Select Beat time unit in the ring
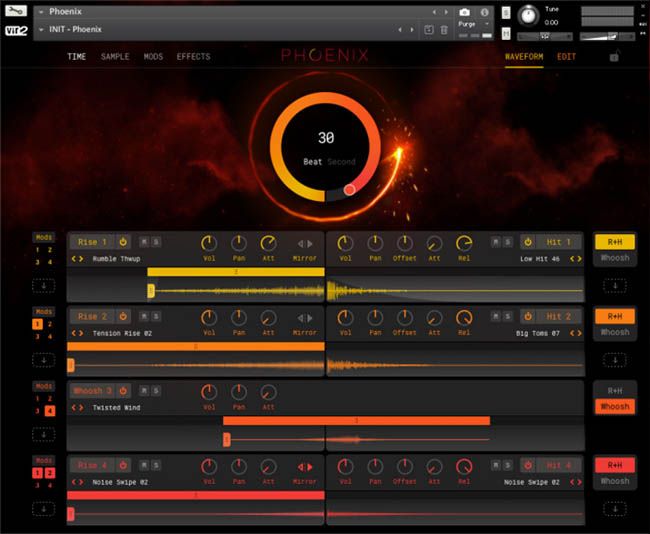The image size is (650, 534). (x=312, y=162)
